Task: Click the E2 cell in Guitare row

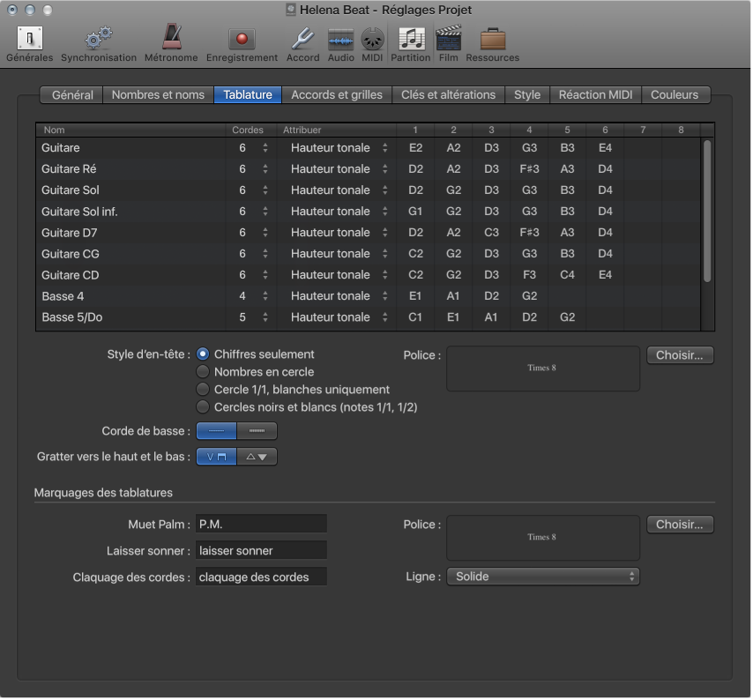Action: click(415, 148)
